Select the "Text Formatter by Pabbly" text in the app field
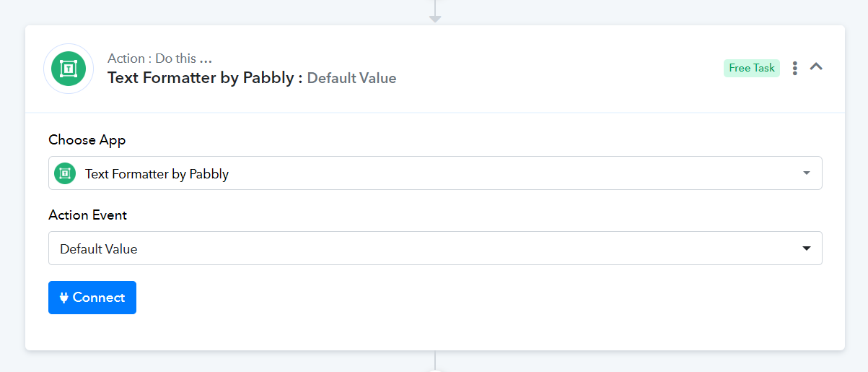Viewport: 868px width, 372px height. pos(157,174)
